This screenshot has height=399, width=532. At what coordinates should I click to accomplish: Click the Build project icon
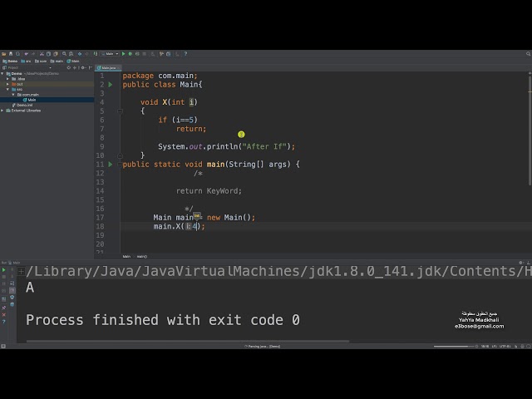click(x=96, y=54)
